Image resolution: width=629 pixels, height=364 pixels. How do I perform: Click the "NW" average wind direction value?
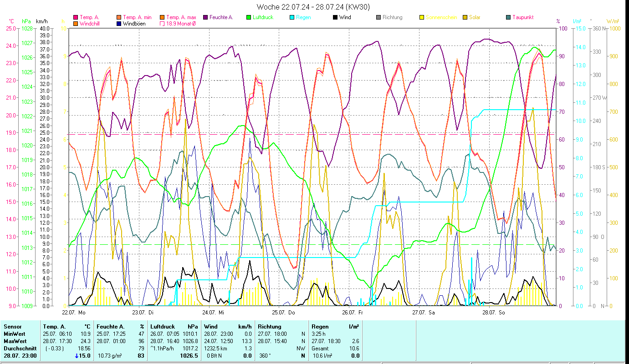coord(301,349)
